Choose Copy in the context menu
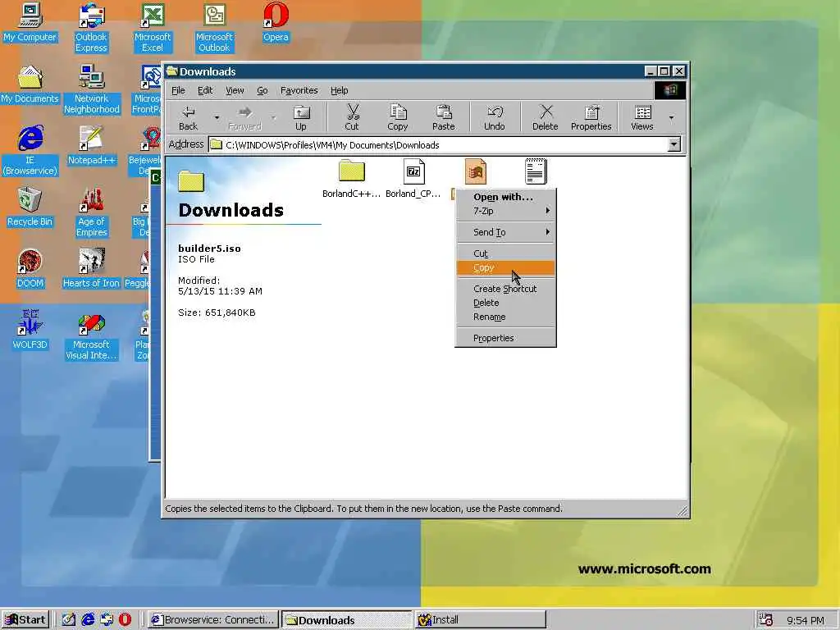The height and width of the screenshot is (630, 840). (x=505, y=267)
